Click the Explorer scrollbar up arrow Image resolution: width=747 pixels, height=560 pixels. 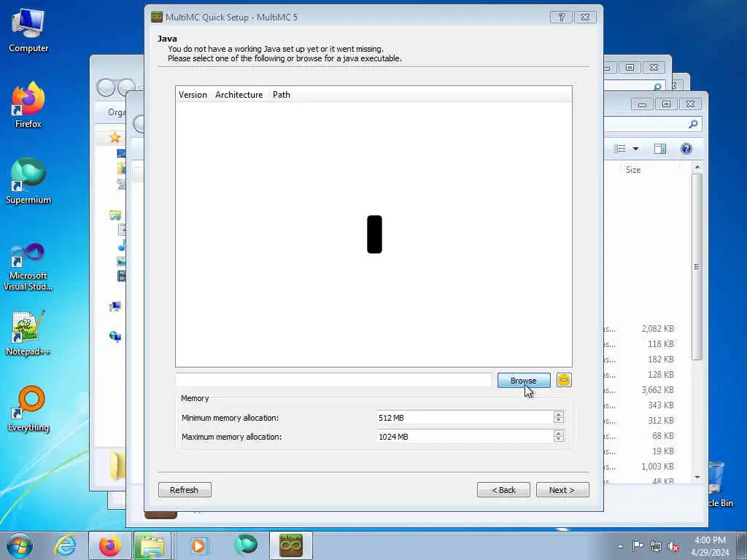tap(697, 167)
